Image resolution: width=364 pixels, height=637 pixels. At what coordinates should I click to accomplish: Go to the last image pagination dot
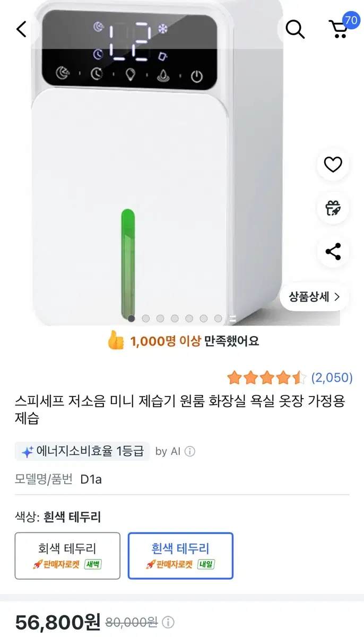pyautogui.click(x=218, y=318)
